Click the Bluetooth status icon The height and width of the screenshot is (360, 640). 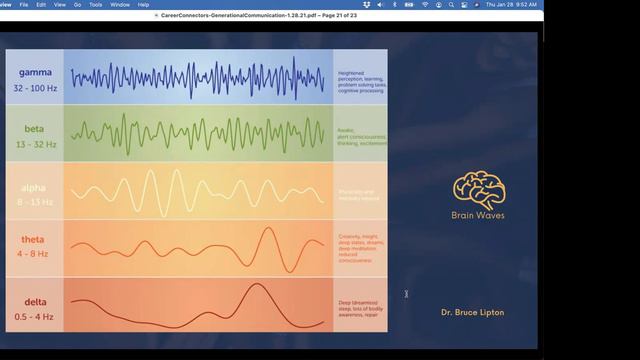click(394, 5)
